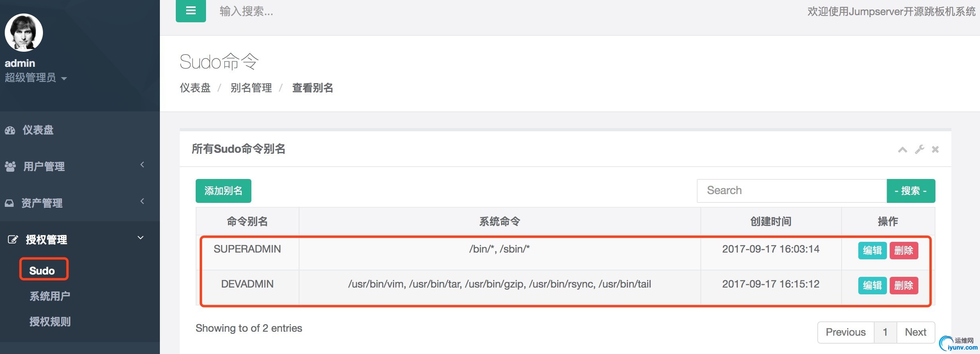Click the admin avatar picture

(x=24, y=33)
